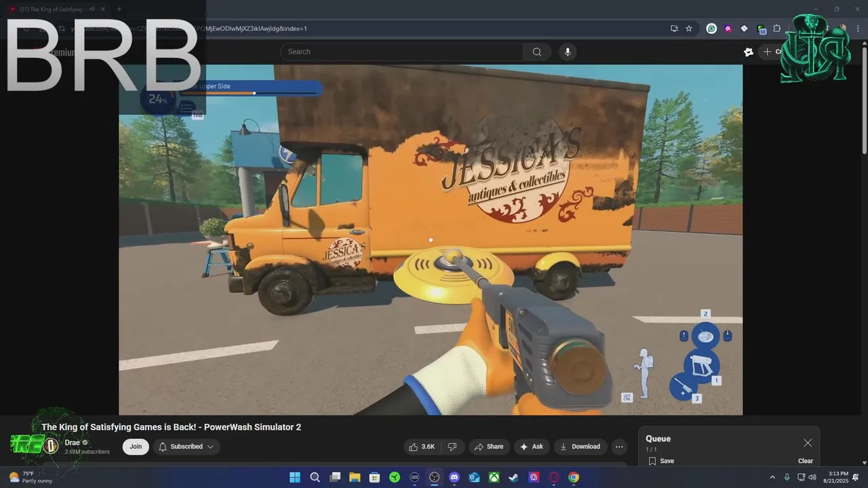Open Task View from the taskbar
868x488 pixels.
pos(334,477)
